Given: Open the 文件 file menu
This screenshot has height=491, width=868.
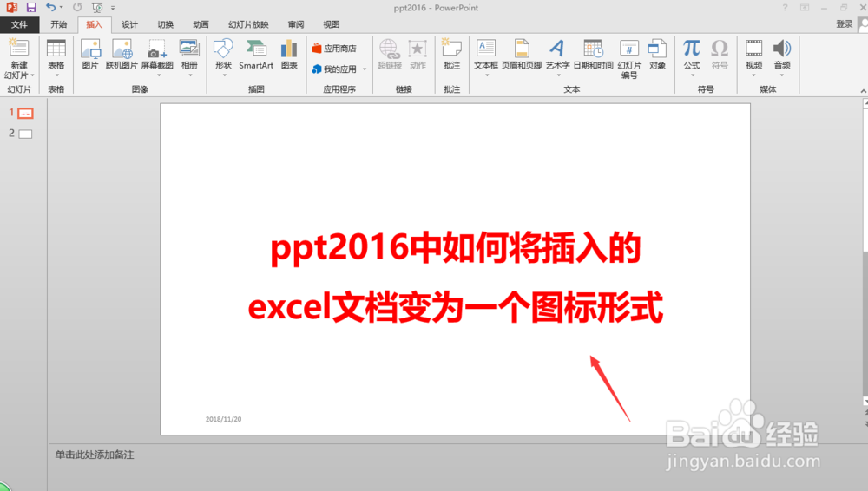Looking at the screenshot, I should click(x=19, y=24).
